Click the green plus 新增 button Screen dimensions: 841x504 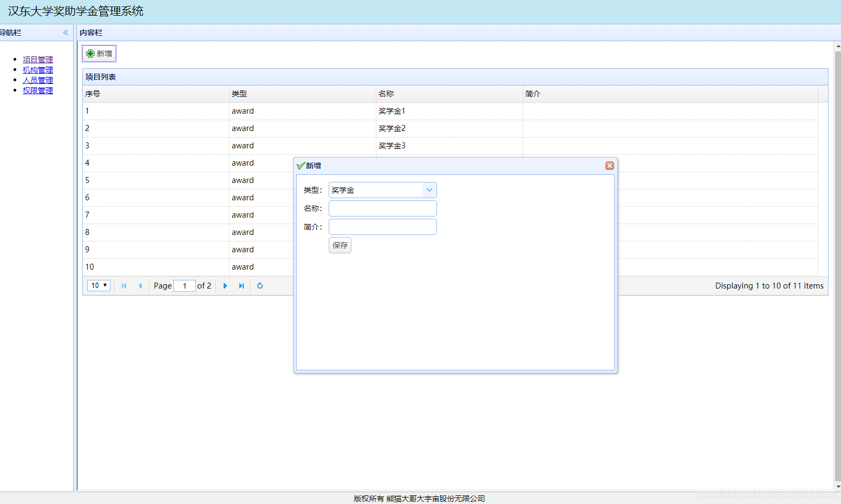coord(99,54)
